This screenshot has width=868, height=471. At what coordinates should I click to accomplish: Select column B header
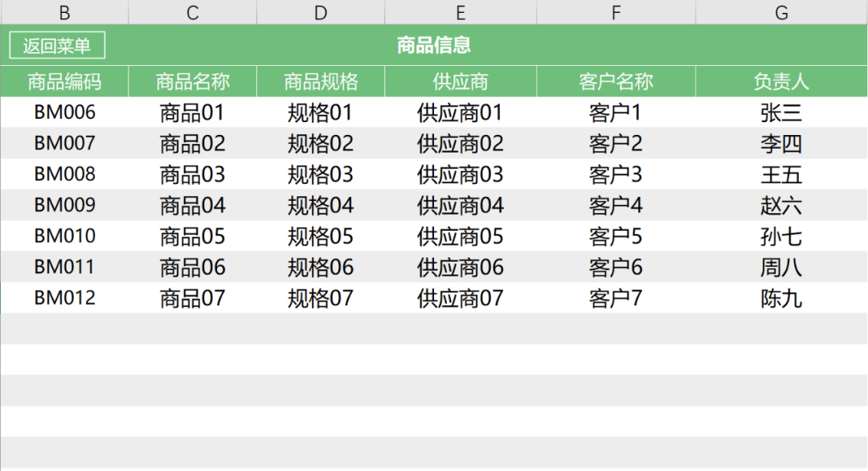click(64, 12)
